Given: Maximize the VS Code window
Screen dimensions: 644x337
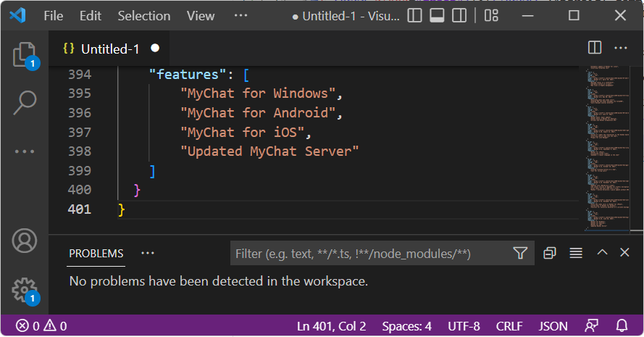Looking at the screenshot, I should pyautogui.click(x=574, y=16).
